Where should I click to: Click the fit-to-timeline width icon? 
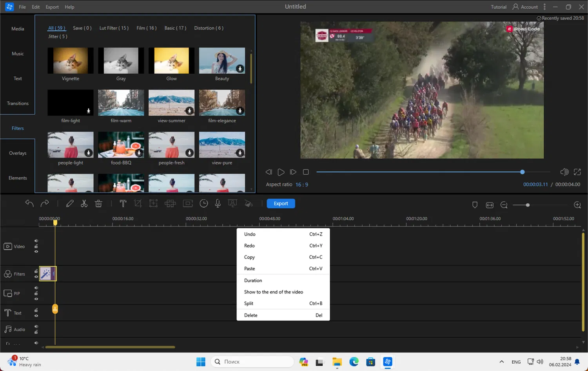point(490,205)
